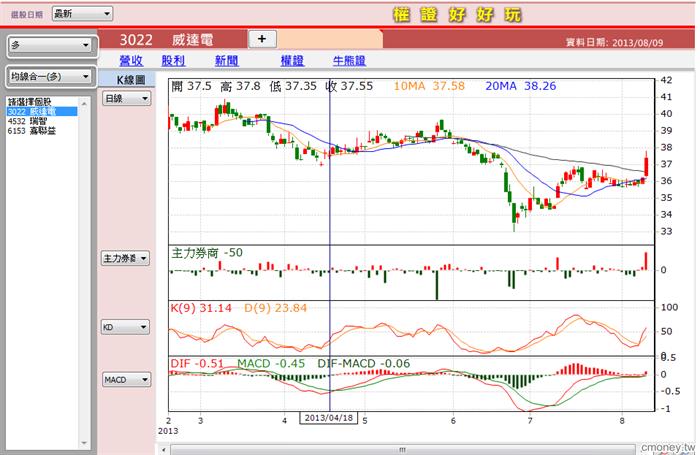The width and height of the screenshot is (700, 455).
Task: Open the KD indicator dropdown
Action: point(125,327)
